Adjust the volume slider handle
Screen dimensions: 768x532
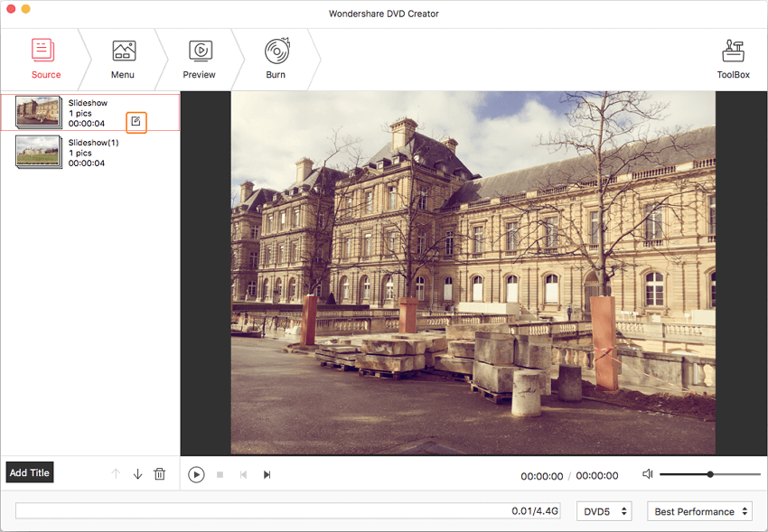[710, 474]
